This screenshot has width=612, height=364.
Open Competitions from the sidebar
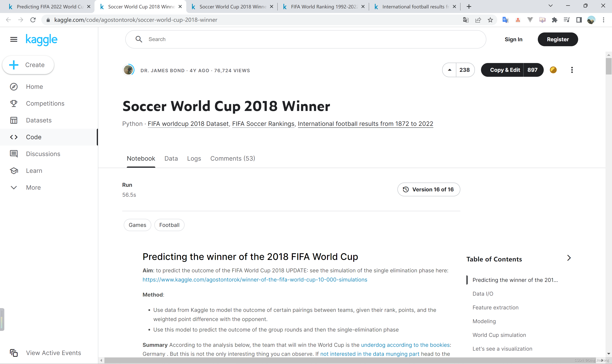tap(45, 104)
